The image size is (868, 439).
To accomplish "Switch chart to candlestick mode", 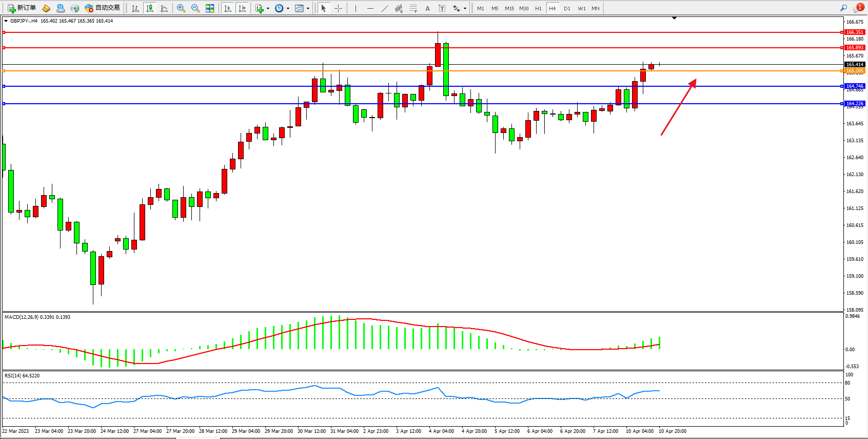I will 150,8.
